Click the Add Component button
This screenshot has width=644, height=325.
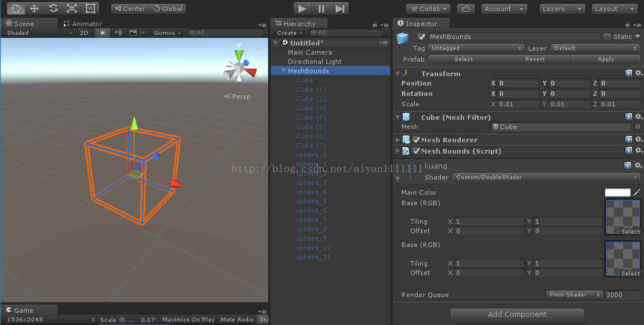click(517, 315)
